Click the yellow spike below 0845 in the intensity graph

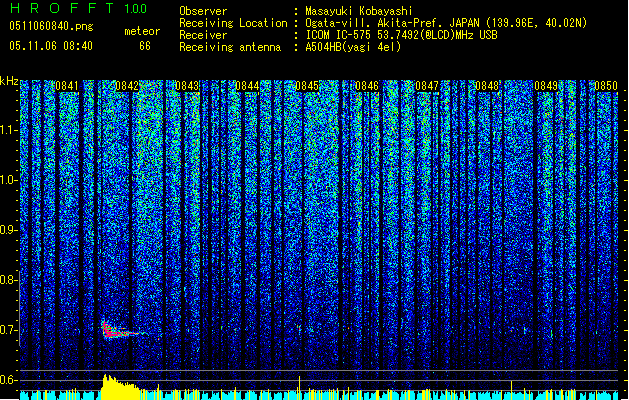299,388
